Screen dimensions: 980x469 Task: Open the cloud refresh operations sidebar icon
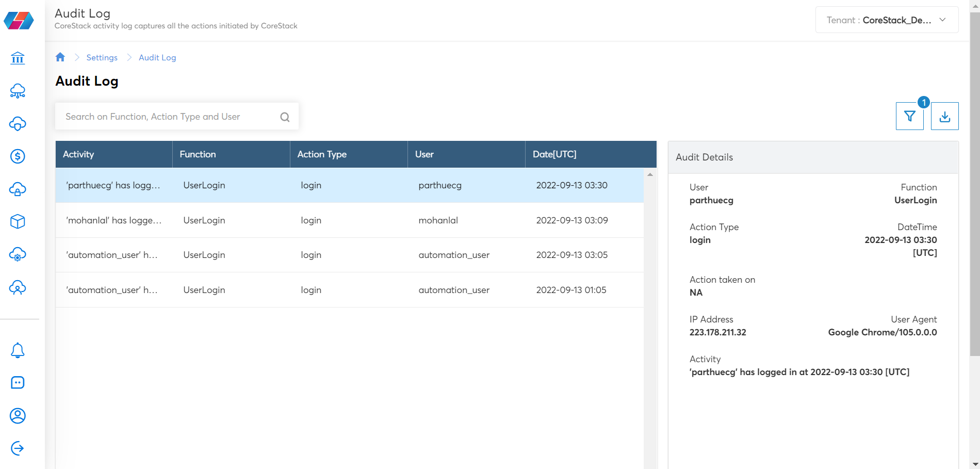pyautogui.click(x=18, y=124)
